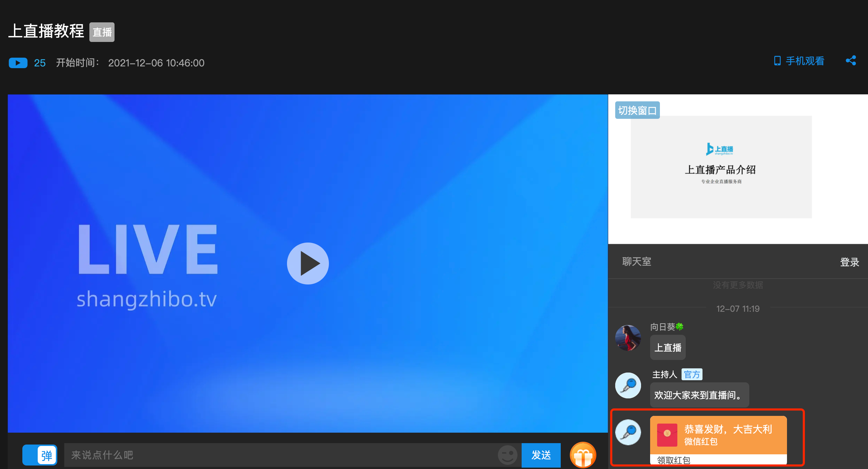This screenshot has height=469, width=868.
Task: Open the orange gift box icon
Action: 583,455
